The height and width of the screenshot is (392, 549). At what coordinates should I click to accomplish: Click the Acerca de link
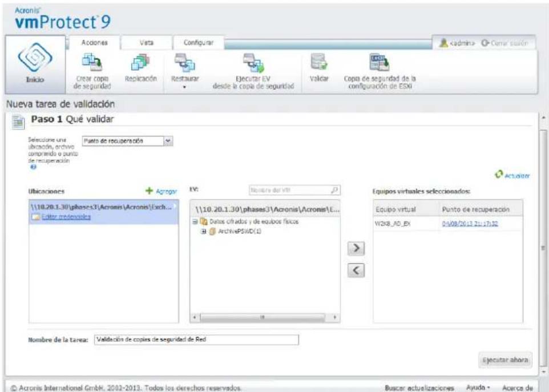pos(518,388)
